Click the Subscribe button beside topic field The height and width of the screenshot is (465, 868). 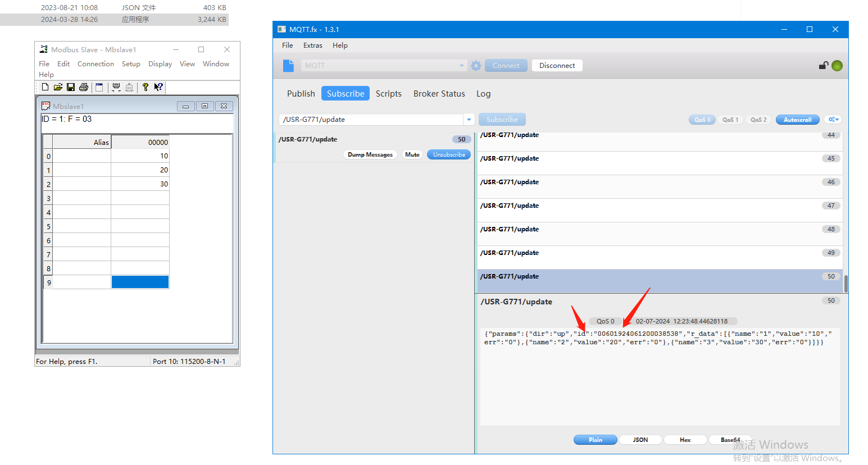pos(502,120)
